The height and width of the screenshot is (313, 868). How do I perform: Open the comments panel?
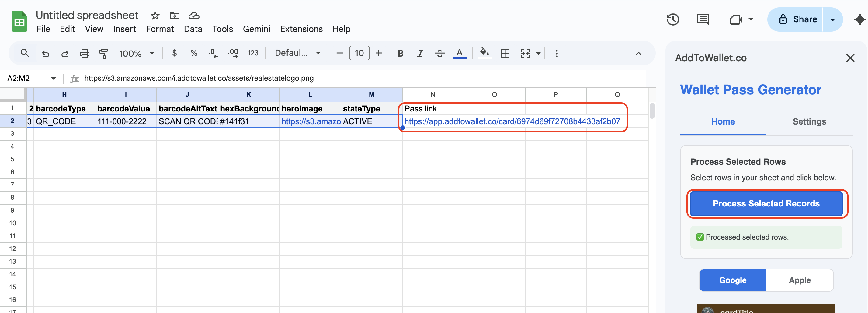[x=703, y=19]
